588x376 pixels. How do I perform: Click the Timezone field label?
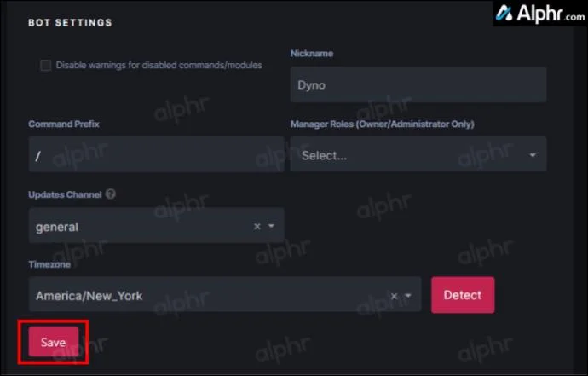[50, 265]
